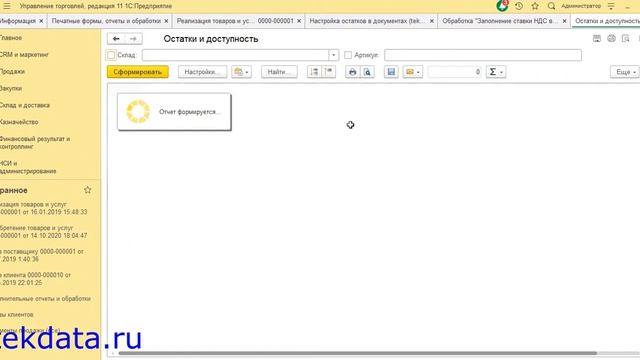The width and height of the screenshot is (640, 360).
Task: Save report with the floppy disk icon
Action: tap(391, 72)
